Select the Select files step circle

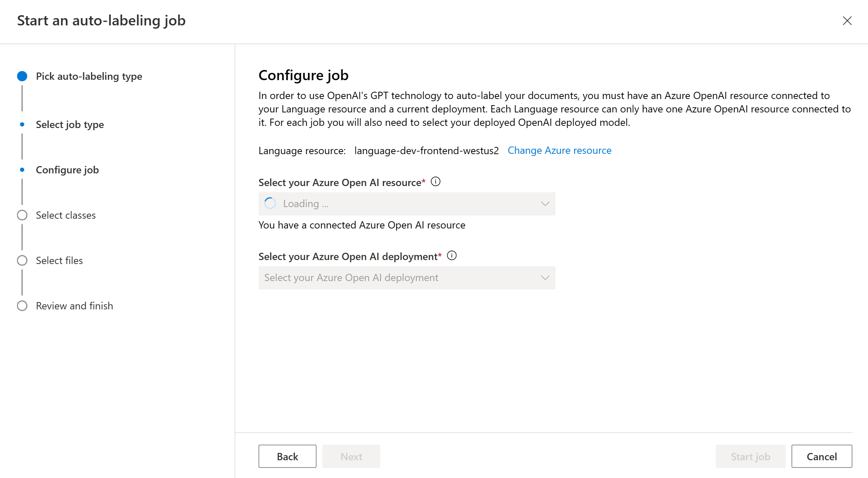[x=22, y=260]
